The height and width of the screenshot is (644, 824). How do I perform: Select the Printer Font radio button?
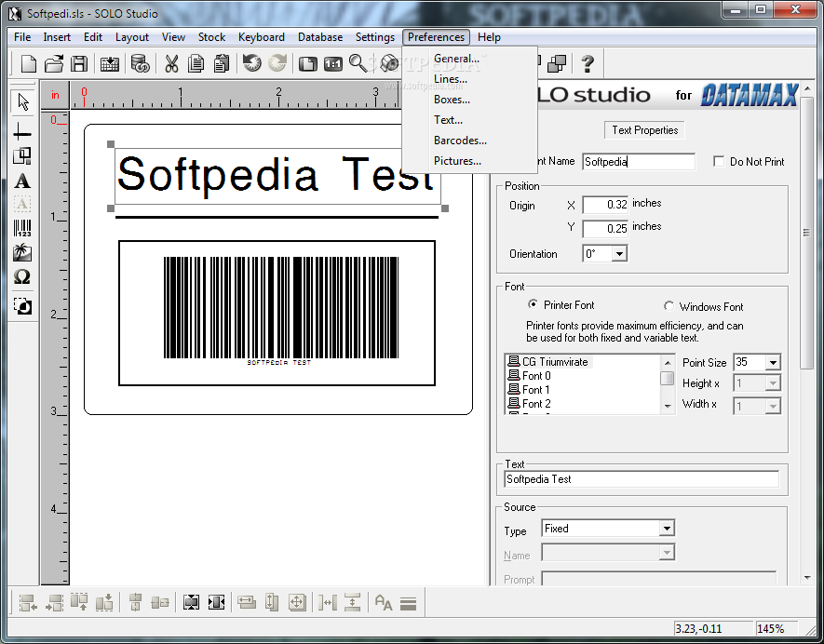[533, 304]
